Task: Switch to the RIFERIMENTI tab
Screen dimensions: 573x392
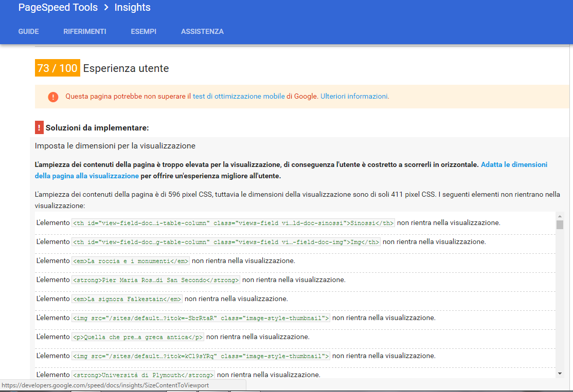Action: coord(85,31)
